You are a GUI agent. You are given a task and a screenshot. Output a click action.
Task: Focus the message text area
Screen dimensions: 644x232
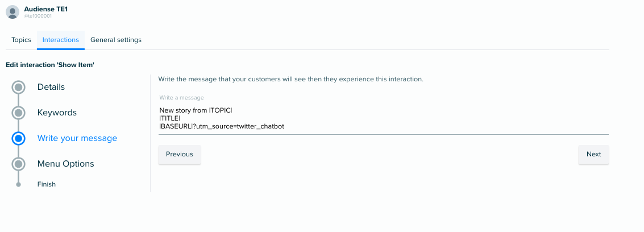384,118
